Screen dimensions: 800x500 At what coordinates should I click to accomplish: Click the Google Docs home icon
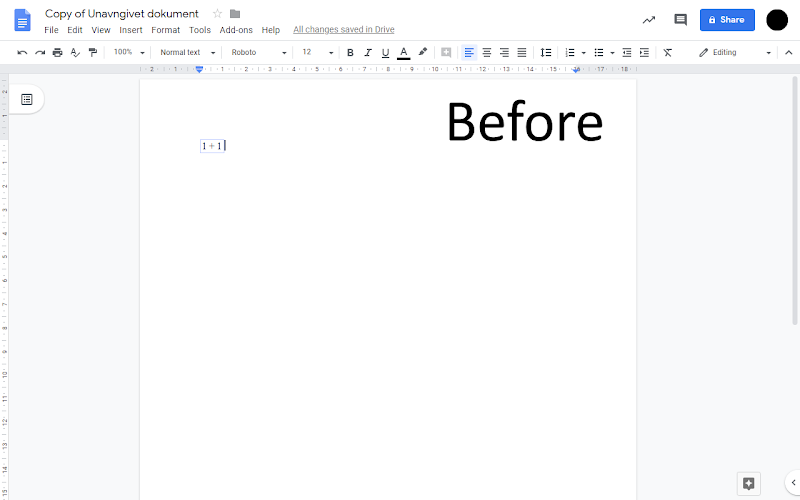tap(22, 20)
